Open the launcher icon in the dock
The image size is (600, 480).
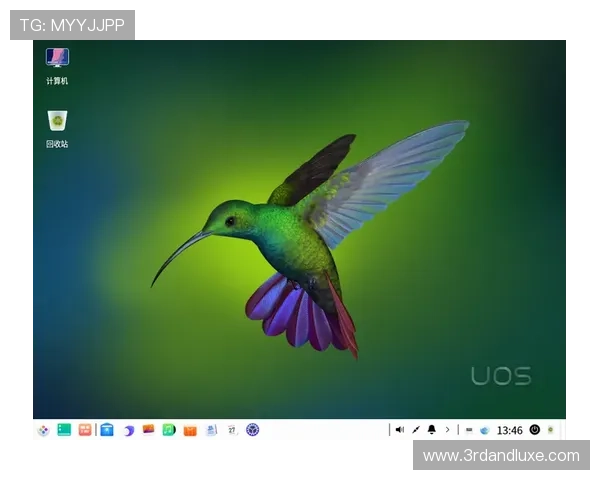coord(43,430)
